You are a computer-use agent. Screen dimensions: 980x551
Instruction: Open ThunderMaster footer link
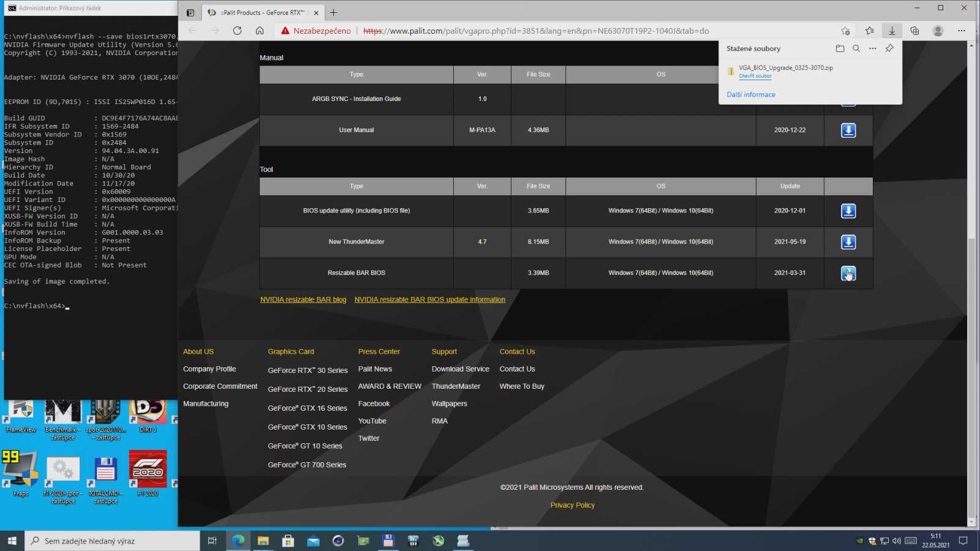[x=456, y=386]
